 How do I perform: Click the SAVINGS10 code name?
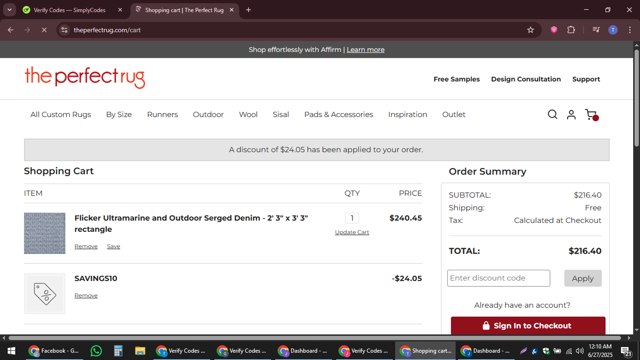[96, 278]
